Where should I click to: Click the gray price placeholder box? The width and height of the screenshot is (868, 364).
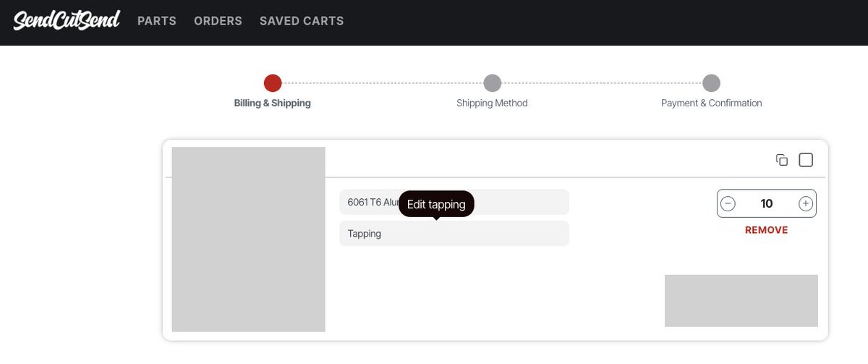click(741, 301)
